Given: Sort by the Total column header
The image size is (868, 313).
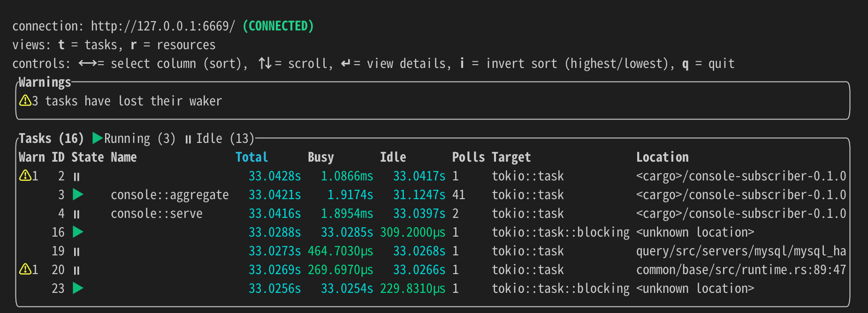Looking at the screenshot, I should tap(251, 157).
